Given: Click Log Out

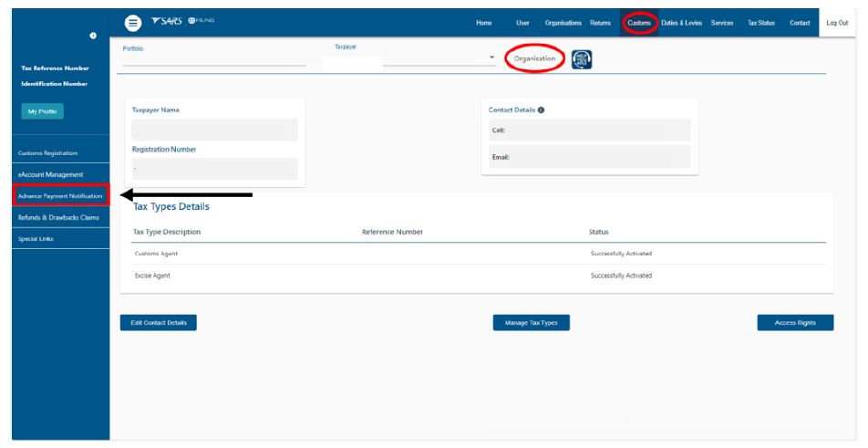Looking at the screenshot, I should (837, 23).
